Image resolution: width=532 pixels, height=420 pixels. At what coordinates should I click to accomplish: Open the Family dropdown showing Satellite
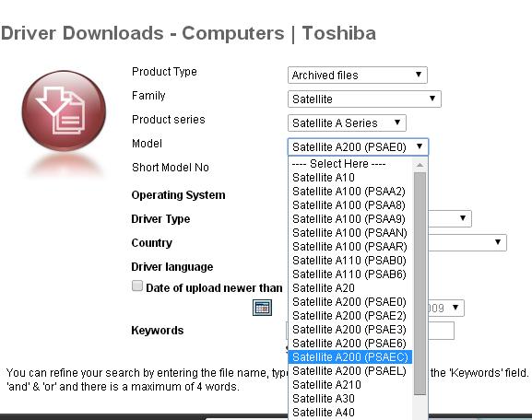(364, 99)
